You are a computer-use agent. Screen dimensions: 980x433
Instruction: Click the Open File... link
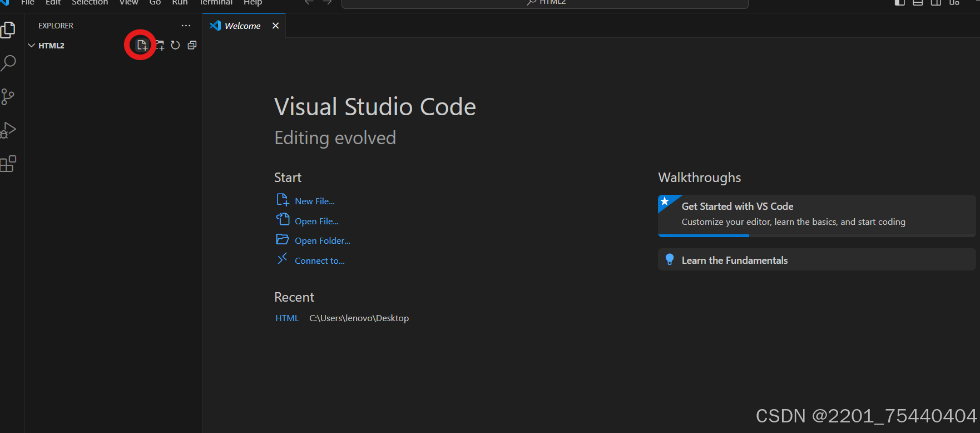(x=316, y=221)
